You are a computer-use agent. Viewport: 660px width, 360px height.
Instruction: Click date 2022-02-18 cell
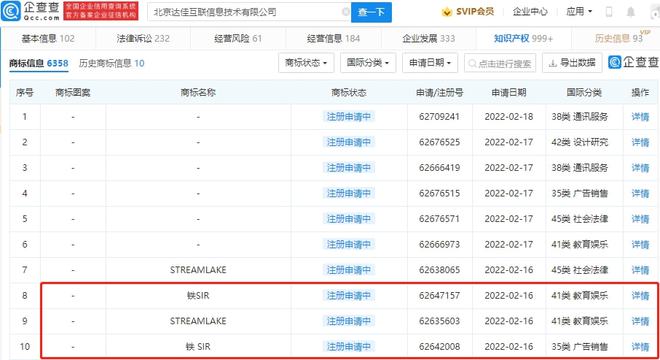[x=508, y=117]
